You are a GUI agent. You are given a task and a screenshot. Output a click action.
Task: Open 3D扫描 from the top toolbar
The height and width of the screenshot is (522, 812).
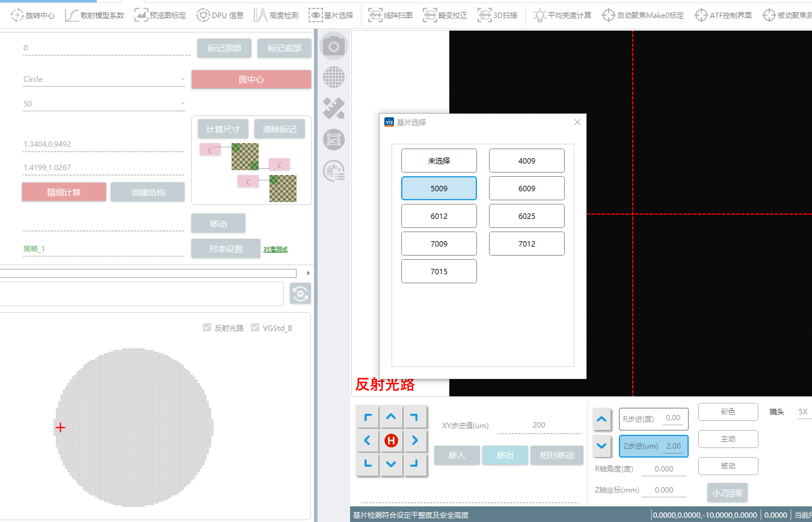pyautogui.click(x=497, y=15)
